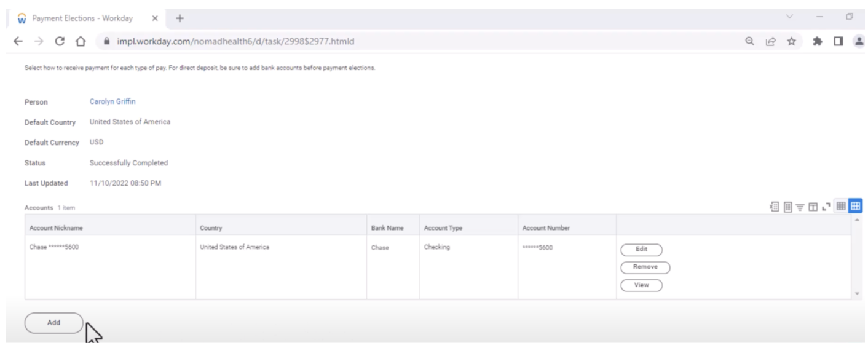Close the Payment Elections tab
Image resolution: width=868 pixels, height=348 pixels.
[155, 18]
